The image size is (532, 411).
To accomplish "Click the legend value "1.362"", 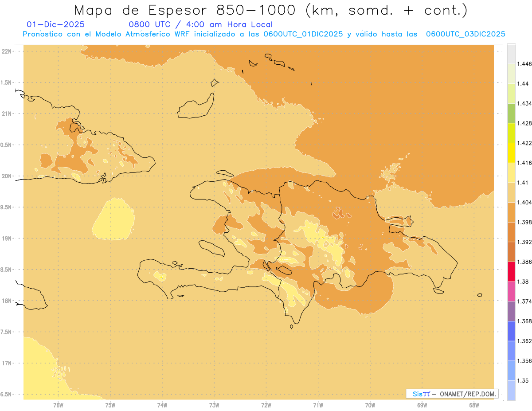I will 524,341.
